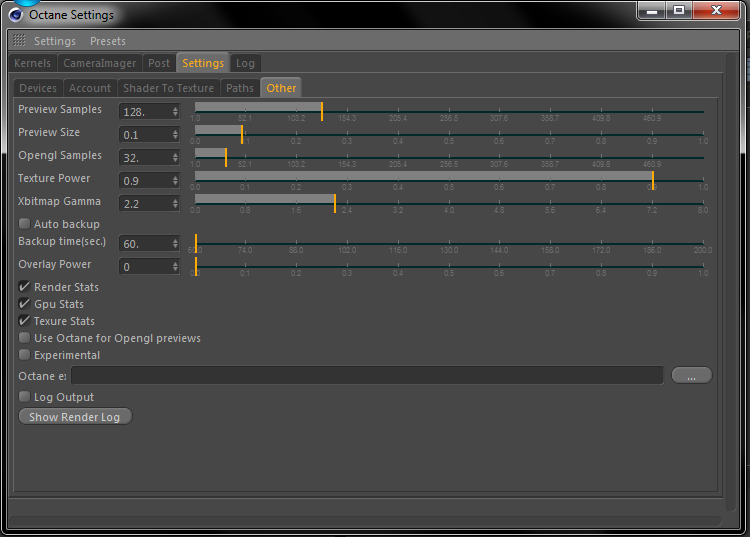Open the Presets menu

[x=108, y=41]
